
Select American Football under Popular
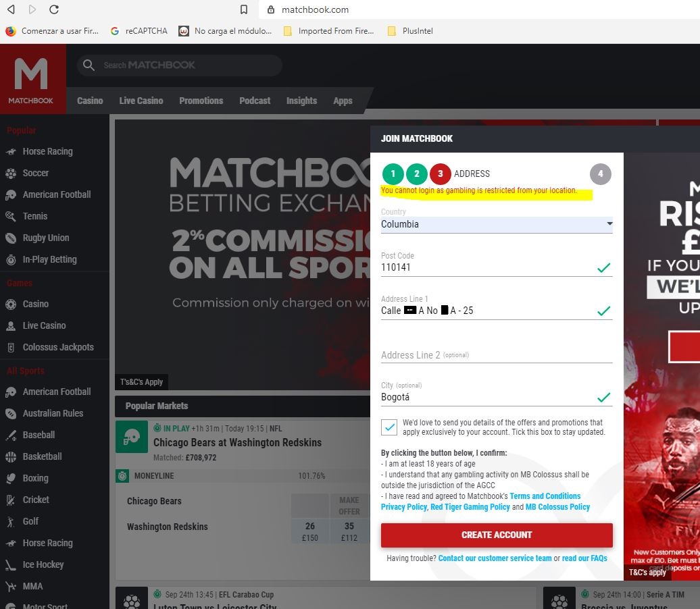tap(55, 194)
